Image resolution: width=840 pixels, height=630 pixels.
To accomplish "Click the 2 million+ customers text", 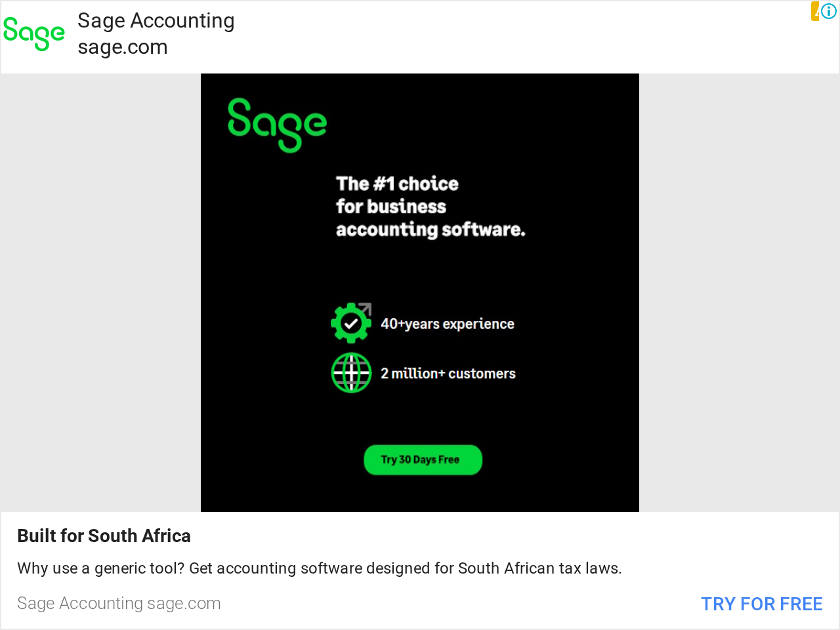I will coord(448,373).
